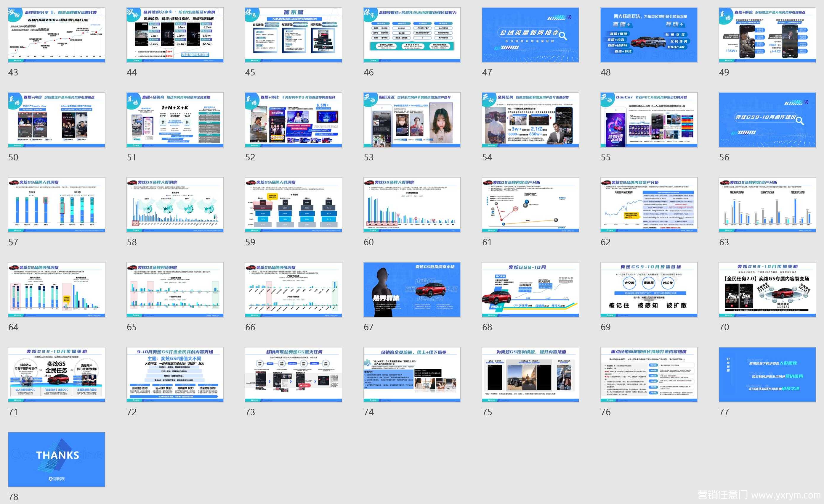
Task: Select slide 50 thumbnail
Action: 57,120
